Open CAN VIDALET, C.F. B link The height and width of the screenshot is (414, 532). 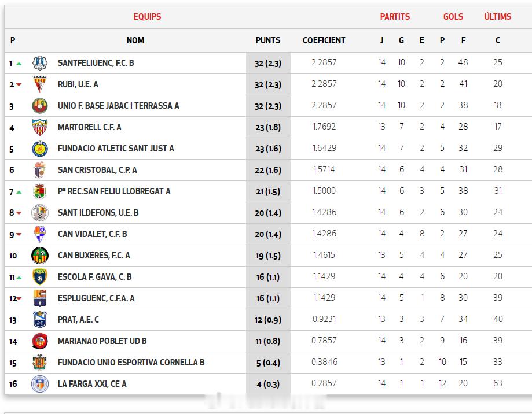pyautogui.click(x=92, y=234)
